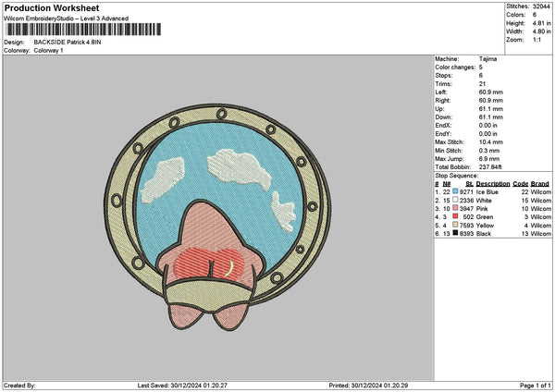Click the Ice Blue color swatch
Image resolution: width=555 pixels, height=392 pixels.
click(455, 191)
